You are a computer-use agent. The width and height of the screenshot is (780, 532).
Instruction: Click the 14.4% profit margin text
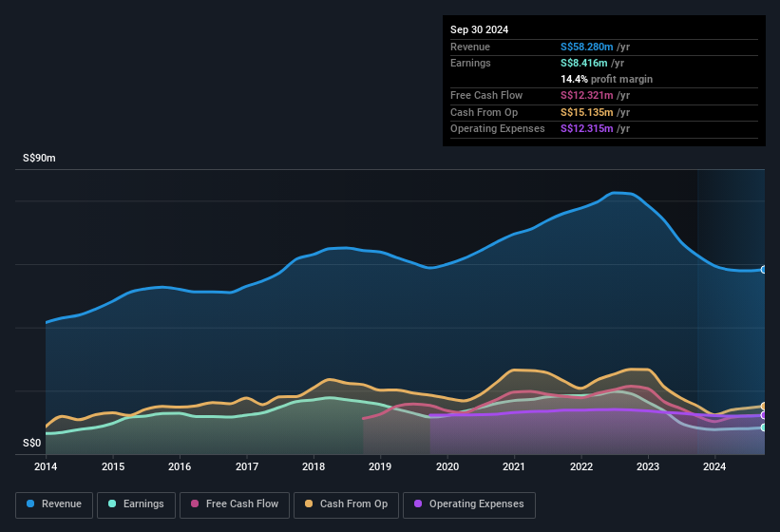[606, 79]
